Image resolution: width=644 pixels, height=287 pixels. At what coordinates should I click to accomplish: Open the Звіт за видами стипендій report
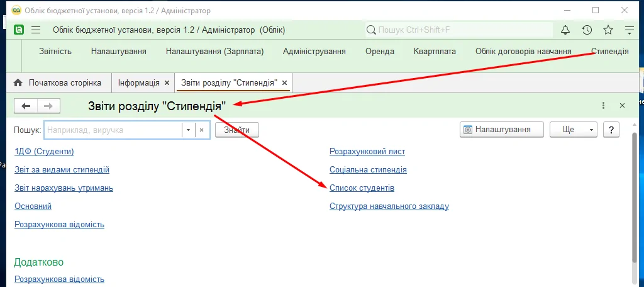point(62,169)
